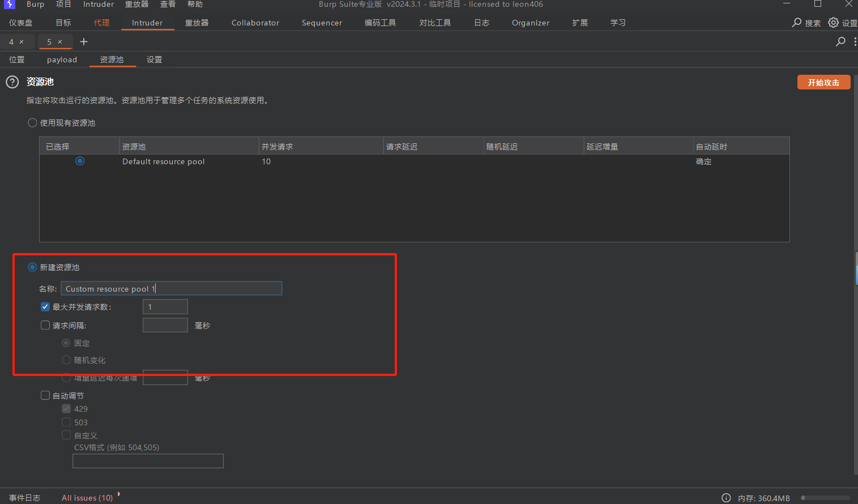Select Default resource pool radio button
858x504 pixels.
click(x=80, y=161)
